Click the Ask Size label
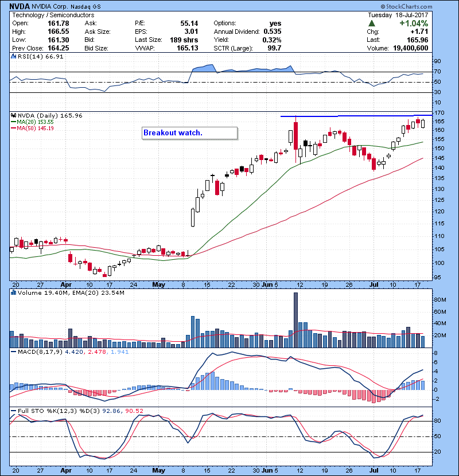 98,32
